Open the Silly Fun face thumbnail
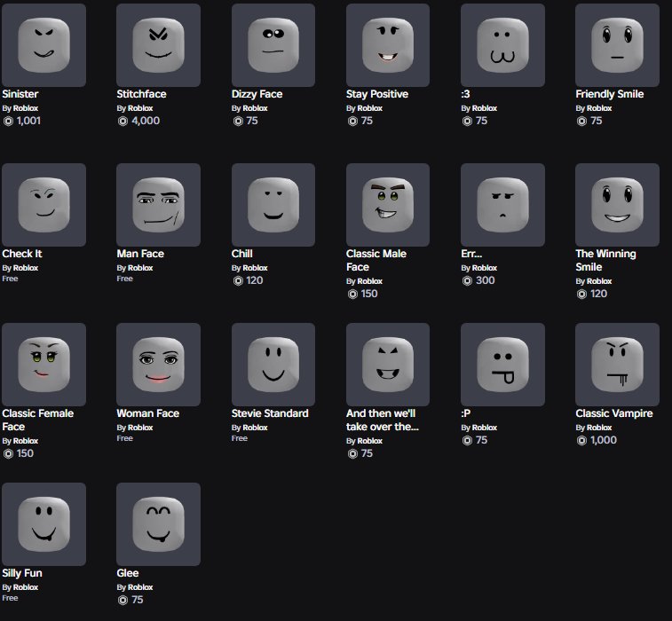This screenshot has width=672, height=621. pos(43,524)
